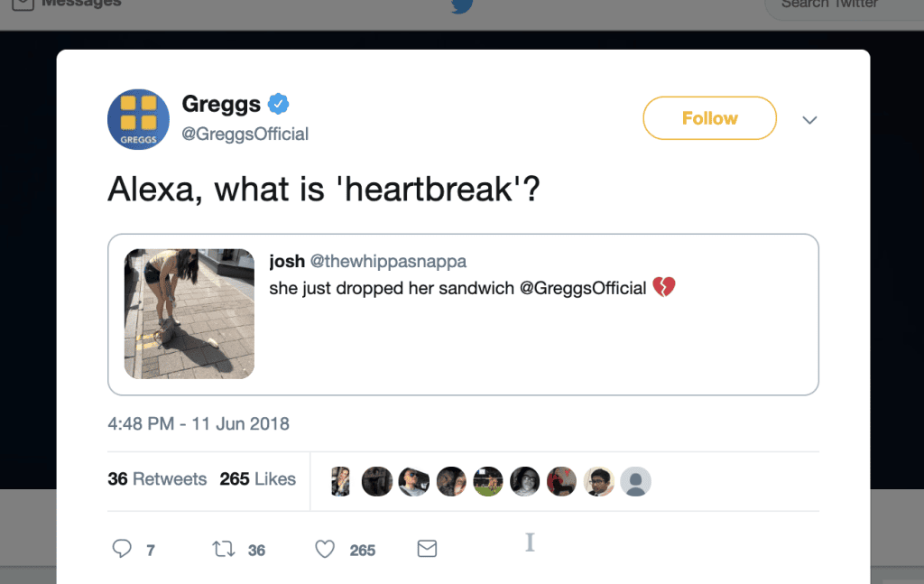Retweet using the arrows icon
This screenshot has width=924, height=584.
(222, 549)
